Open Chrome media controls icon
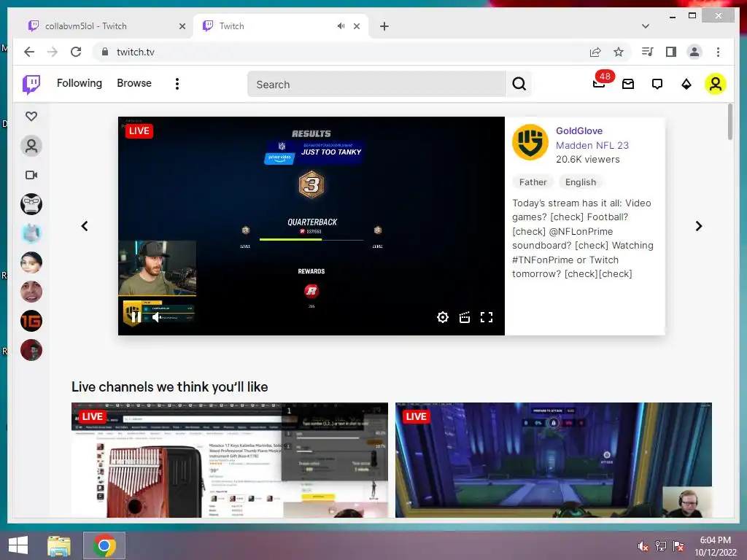747x560 pixels. 647,52
